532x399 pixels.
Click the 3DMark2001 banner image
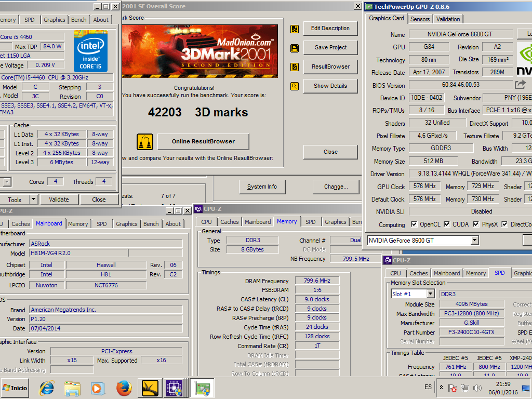click(200, 51)
